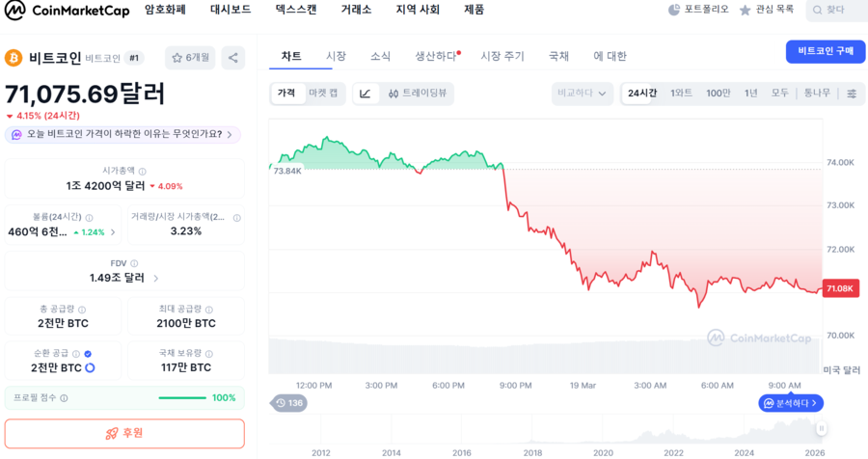Select the 24시간 time range
Screen dimensions: 868x459
(641, 94)
